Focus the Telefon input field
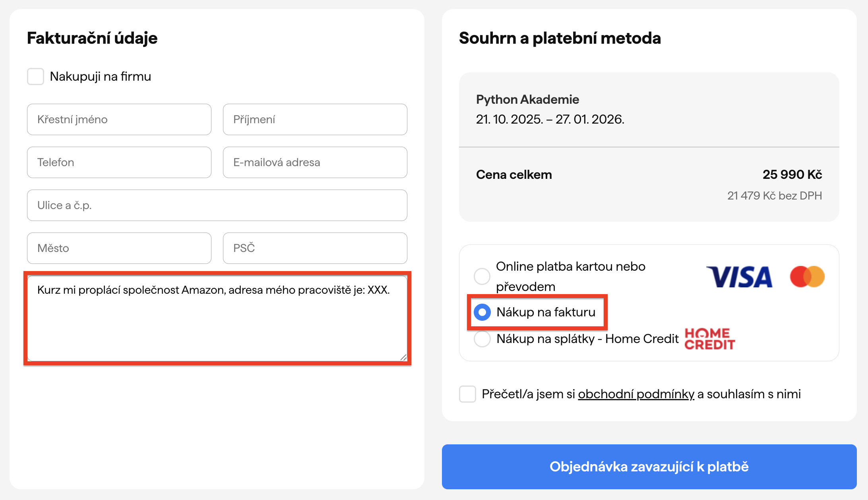This screenshot has width=868, height=500. tap(119, 163)
